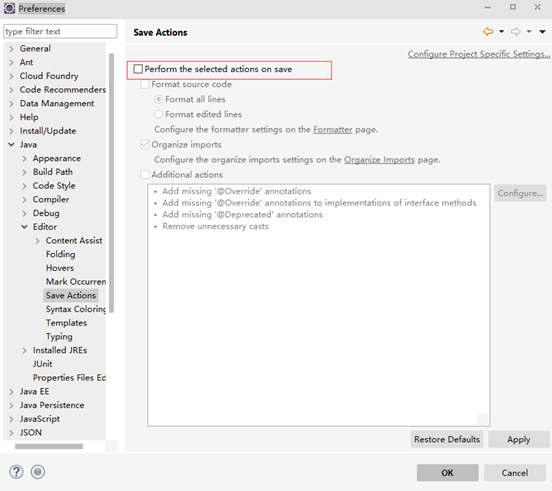The width and height of the screenshot is (552, 491).
Task: Click the Apply button
Action: (519, 439)
